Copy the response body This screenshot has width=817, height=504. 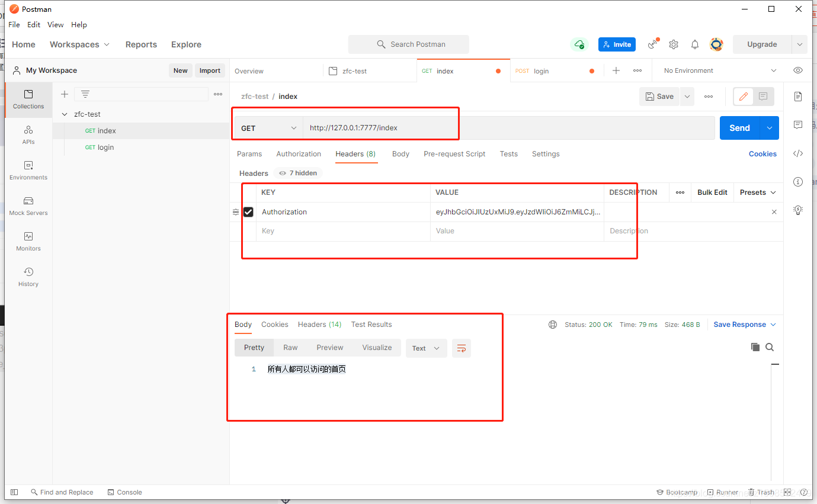point(755,347)
